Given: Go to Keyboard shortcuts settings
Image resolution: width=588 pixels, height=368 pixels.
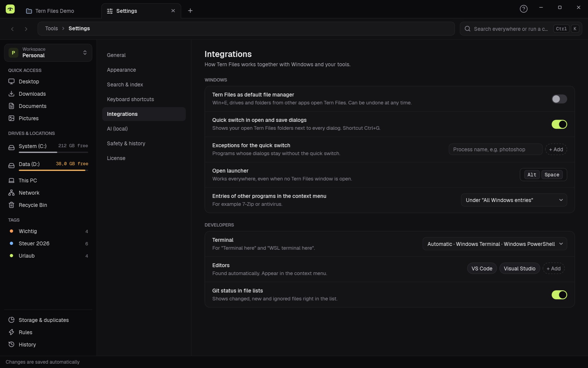Looking at the screenshot, I should 144,99.
